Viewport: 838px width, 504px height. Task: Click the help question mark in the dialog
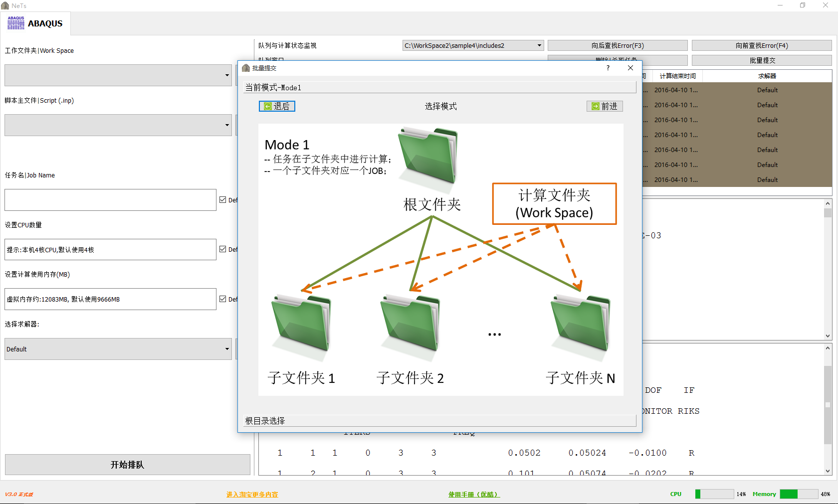(x=608, y=68)
